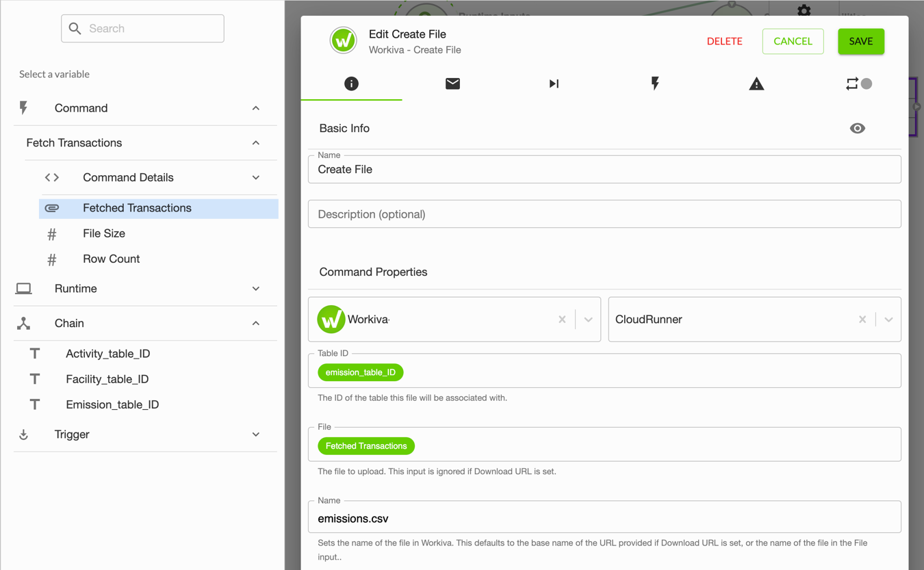This screenshot has height=570, width=924.
Task: Click the Command Details code brackets icon
Action: 52,177
